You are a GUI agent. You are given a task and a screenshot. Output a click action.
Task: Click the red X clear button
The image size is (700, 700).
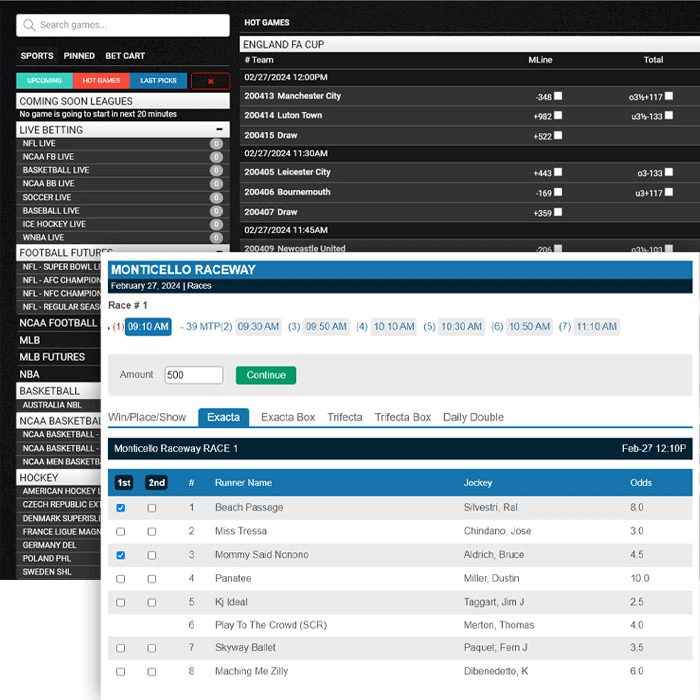click(x=210, y=81)
